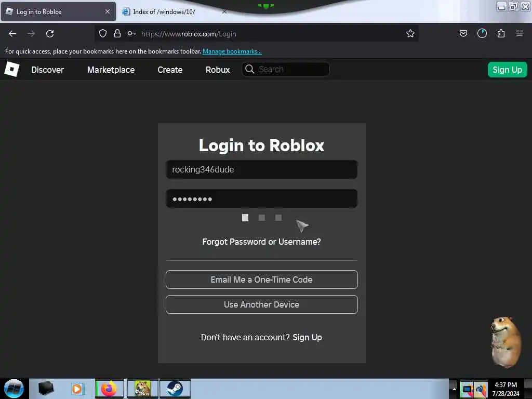The width and height of the screenshot is (532, 399).
Task: Reload the page with the refresh icon
Action: point(50,34)
